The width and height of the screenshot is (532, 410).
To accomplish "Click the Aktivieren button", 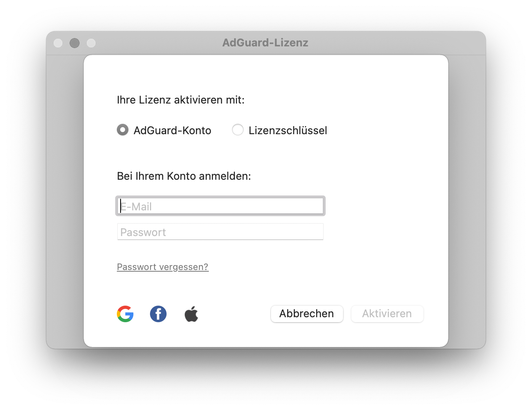I will click(x=387, y=314).
